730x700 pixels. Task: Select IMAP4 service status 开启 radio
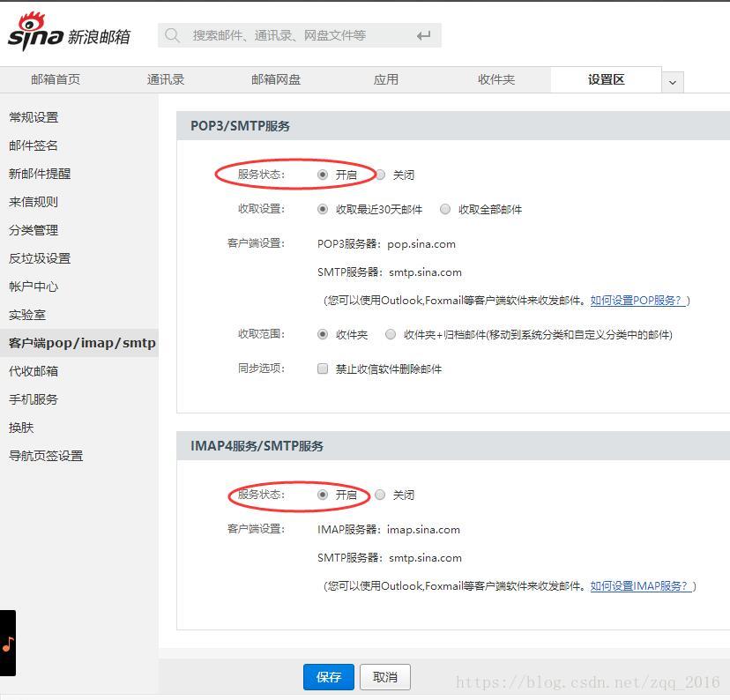323,495
